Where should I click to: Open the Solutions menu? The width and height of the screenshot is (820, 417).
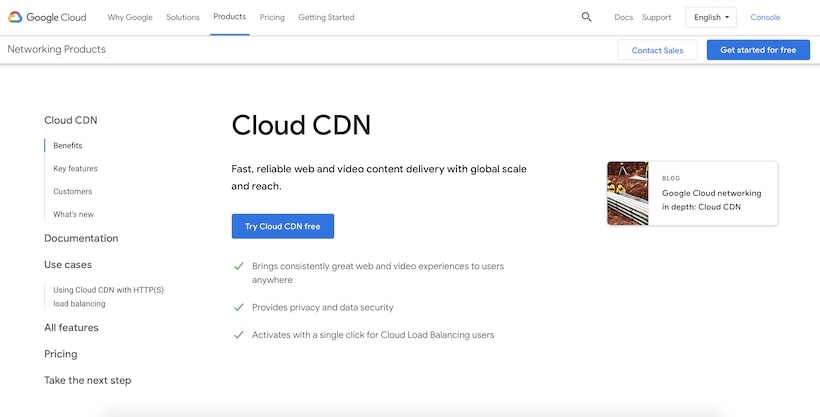point(183,17)
